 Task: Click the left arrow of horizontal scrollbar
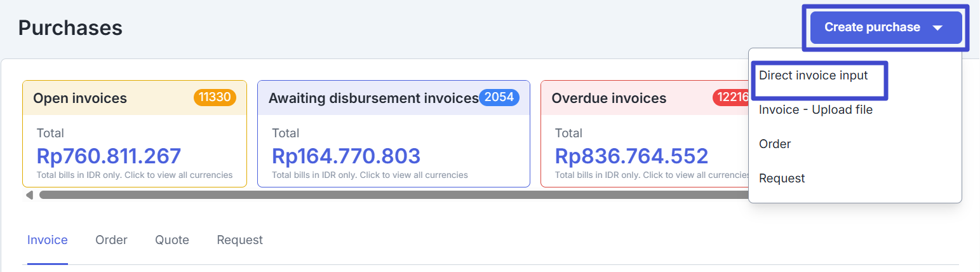point(29,195)
